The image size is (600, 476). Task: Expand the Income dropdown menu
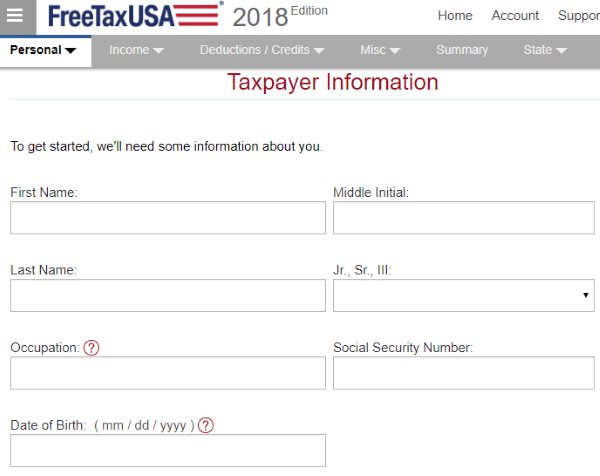[x=136, y=50]
